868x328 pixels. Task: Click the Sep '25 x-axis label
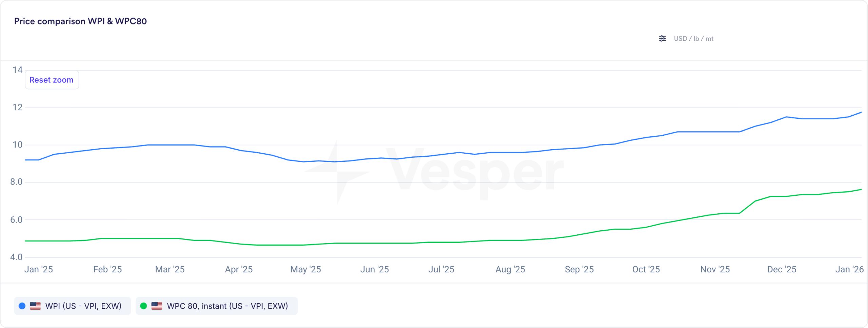pyautogui.click(x=579, y=269)
